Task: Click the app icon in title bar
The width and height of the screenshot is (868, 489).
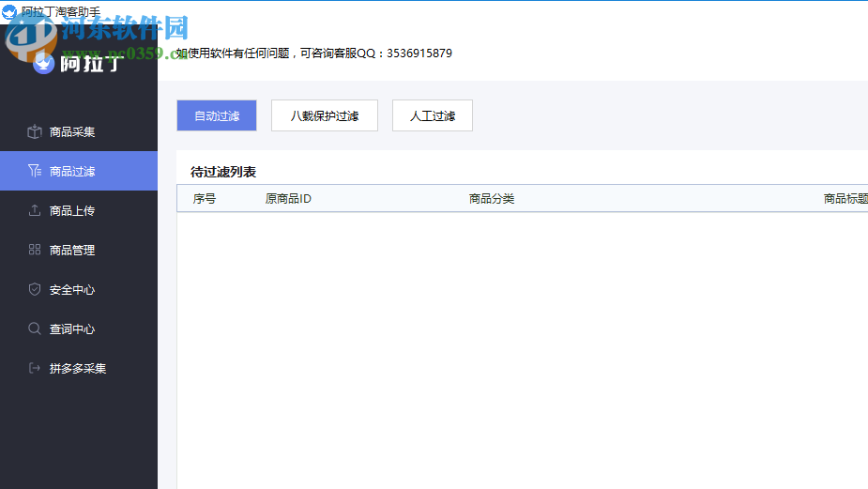Action: (x=8, y=11)
